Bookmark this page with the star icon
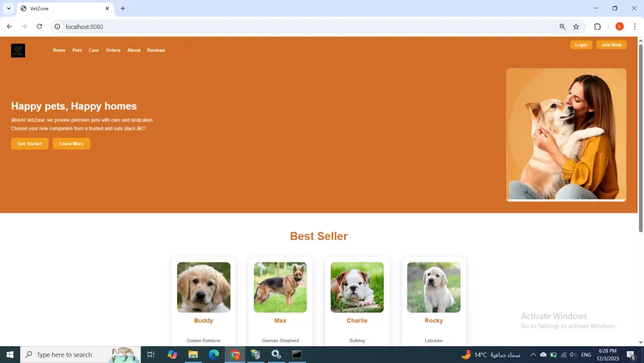Screen dimensions: 644x363 tap(576, 26)
